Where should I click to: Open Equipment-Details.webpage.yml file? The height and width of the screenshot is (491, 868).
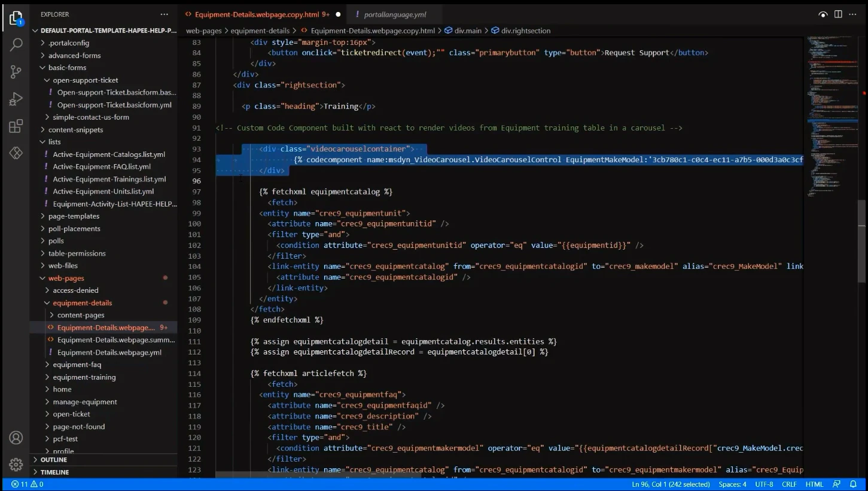click(x=109, y=353)
